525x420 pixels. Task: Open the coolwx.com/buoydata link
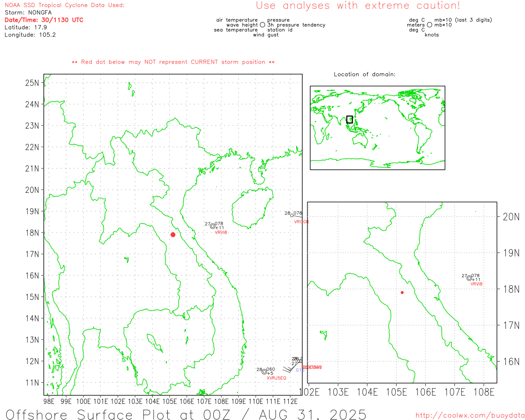point(470,415)
